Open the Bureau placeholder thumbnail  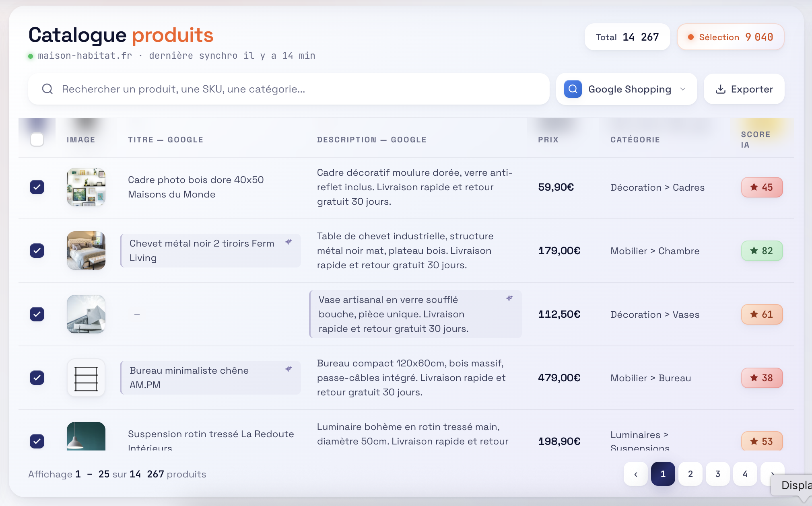86,378
